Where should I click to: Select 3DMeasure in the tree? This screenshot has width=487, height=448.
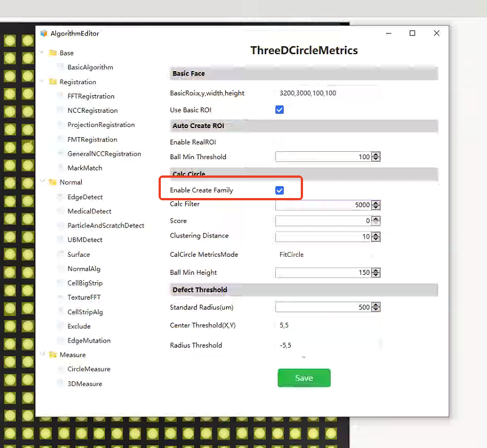(85, 384)
